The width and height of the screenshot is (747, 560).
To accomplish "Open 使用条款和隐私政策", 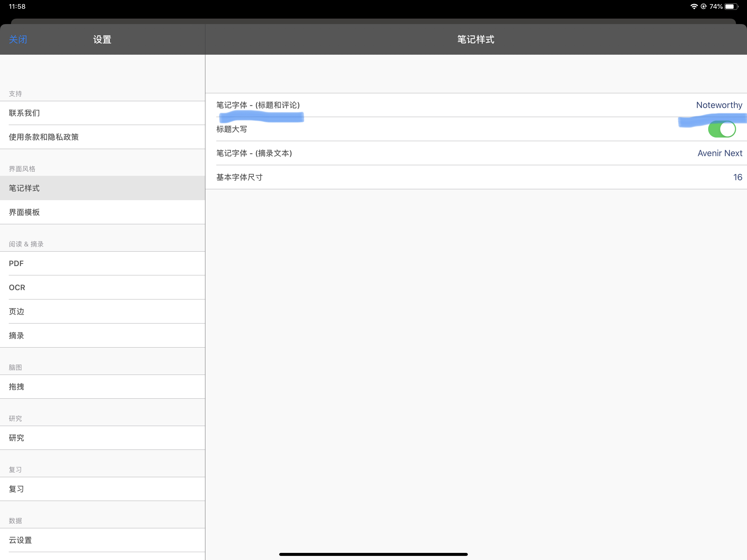I will [102, 137].
